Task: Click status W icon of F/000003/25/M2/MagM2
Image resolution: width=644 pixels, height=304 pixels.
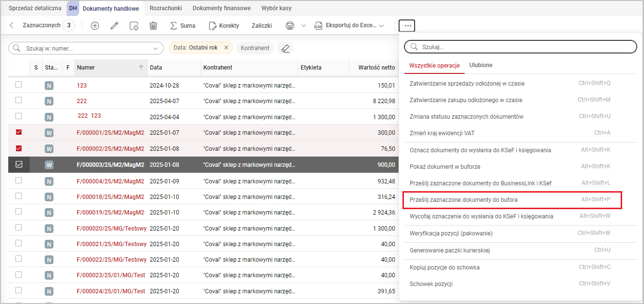Action: click(49, 165)
